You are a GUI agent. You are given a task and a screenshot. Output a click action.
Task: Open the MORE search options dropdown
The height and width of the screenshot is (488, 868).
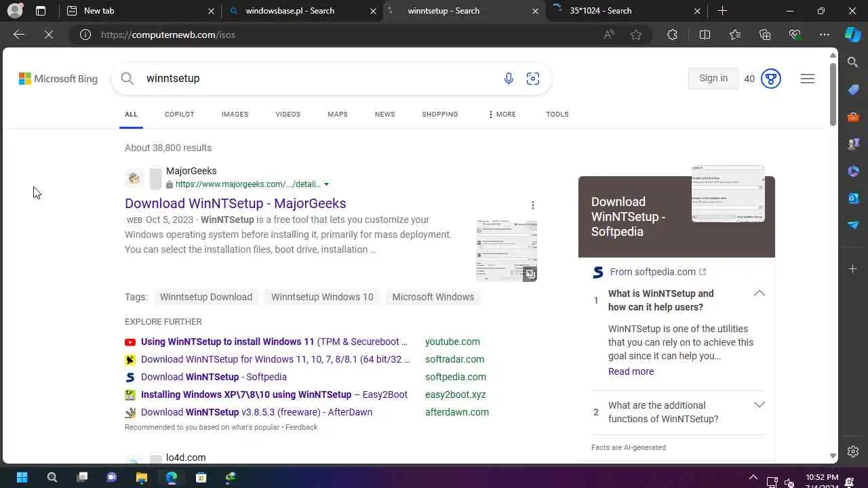click(x=502, y=115)
